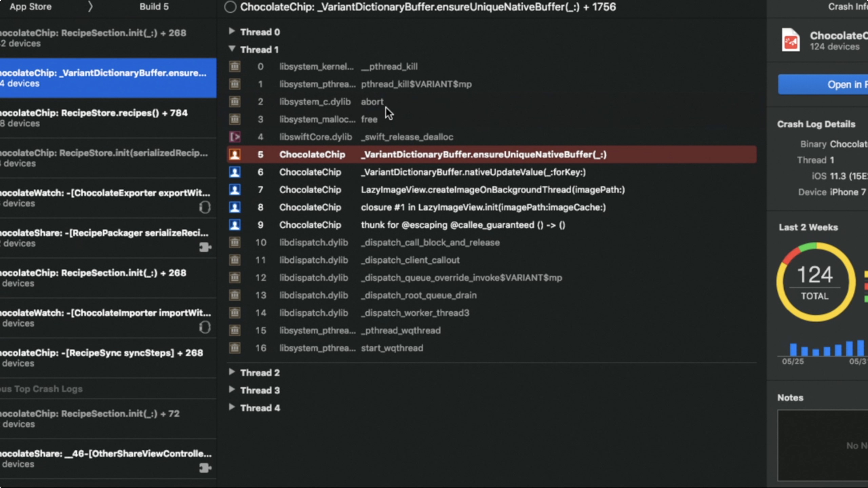
Task: Click the Swift icon on frame 4 libswiftCore
Action: 235,137
